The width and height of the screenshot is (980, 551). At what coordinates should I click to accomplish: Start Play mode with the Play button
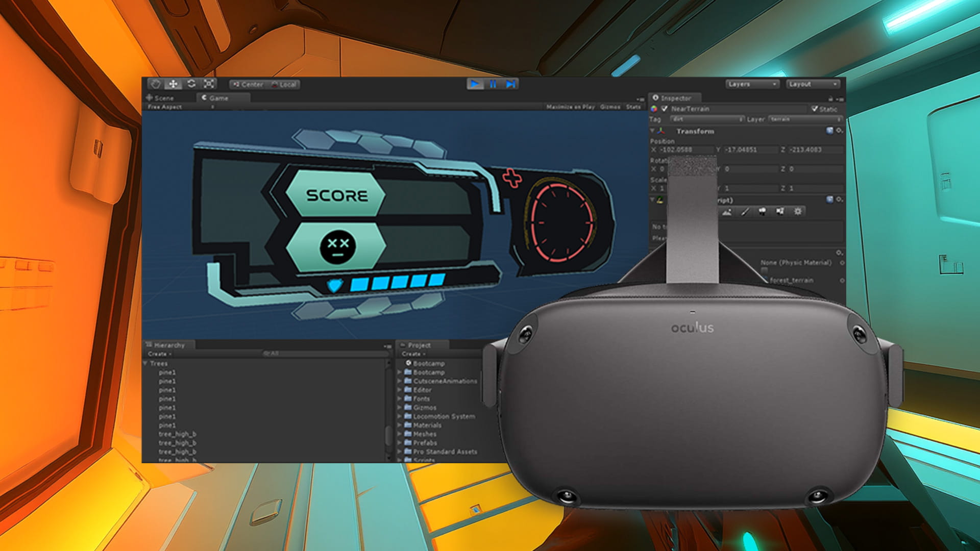475,84
